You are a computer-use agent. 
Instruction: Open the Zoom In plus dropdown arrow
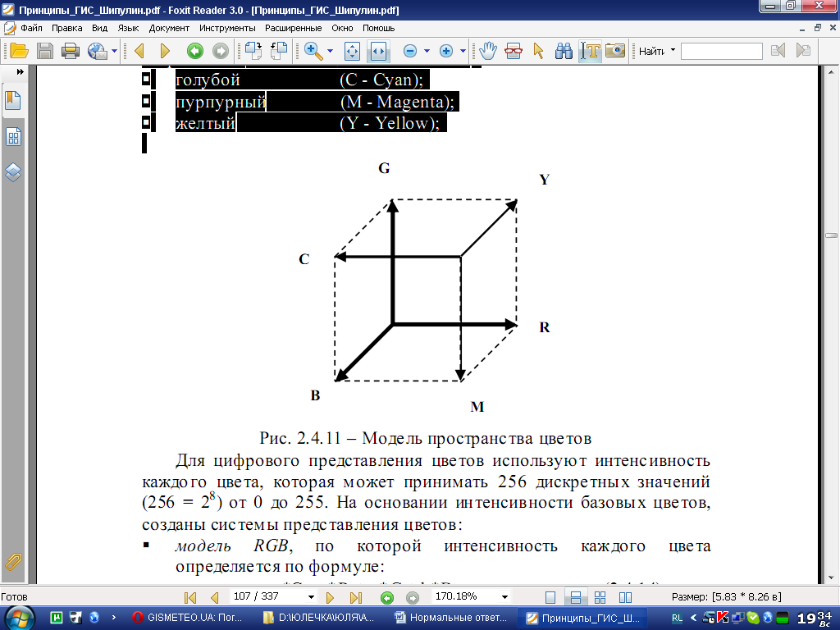coord(463,52)
